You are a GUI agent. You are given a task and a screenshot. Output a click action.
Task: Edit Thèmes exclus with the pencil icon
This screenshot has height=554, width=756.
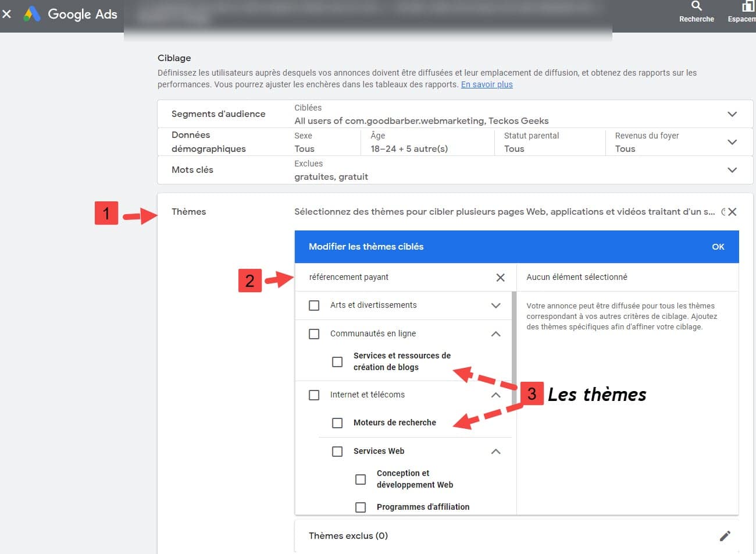point(725,536)
